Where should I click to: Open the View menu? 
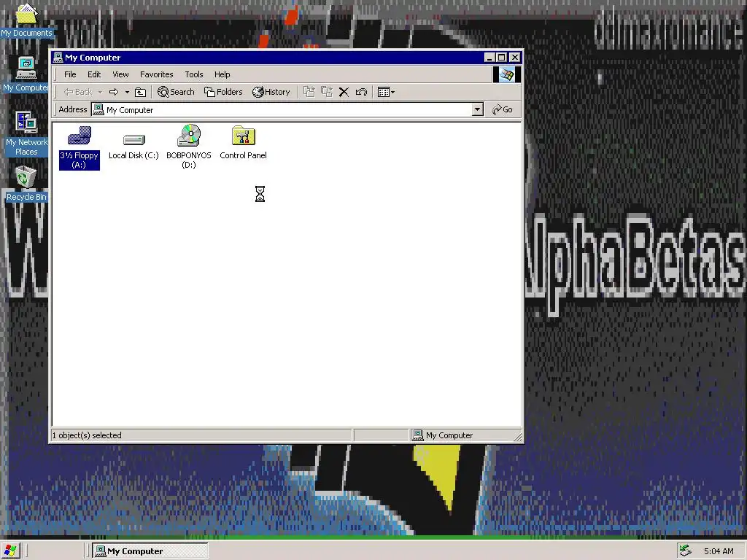120,74
